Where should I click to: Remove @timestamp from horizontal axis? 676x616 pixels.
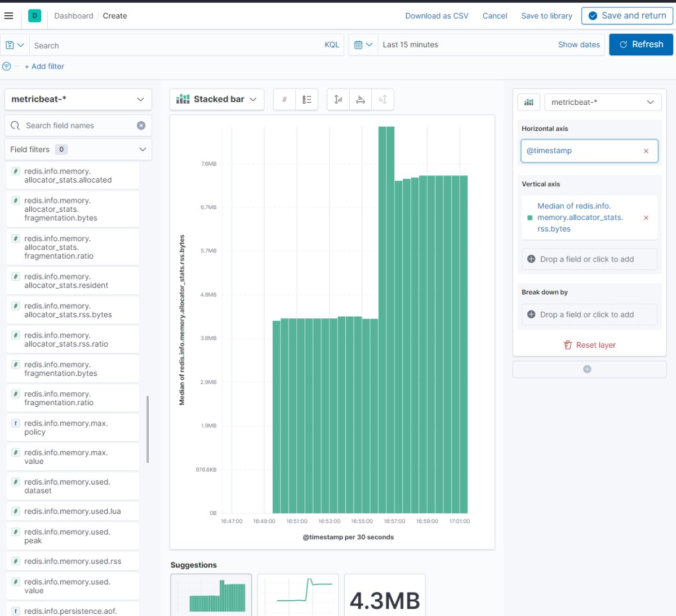[646, 151]
